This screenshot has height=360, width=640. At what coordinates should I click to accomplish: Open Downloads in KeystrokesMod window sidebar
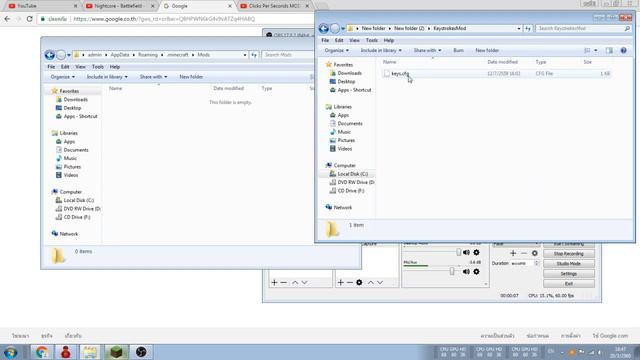[x=349, y=73]
